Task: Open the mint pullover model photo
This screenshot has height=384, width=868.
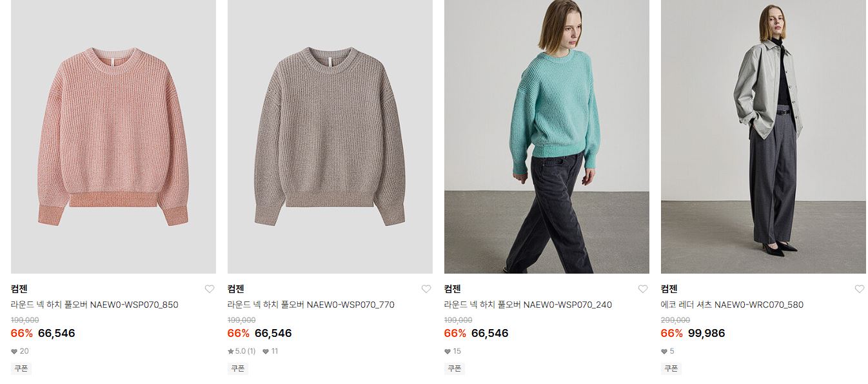Action: pos(547,137)
